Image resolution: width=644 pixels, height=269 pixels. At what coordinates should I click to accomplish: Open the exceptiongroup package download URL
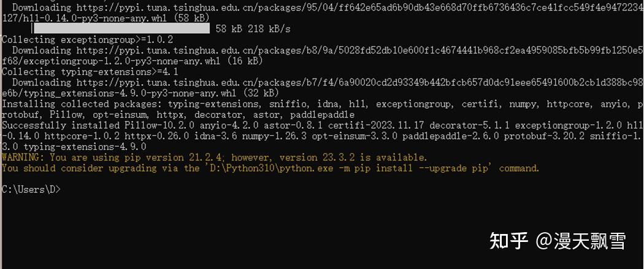(x=356, y=50)
